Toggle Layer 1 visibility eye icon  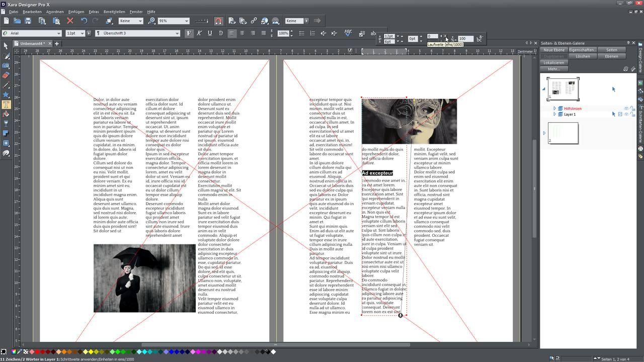(x=627, y=114)
